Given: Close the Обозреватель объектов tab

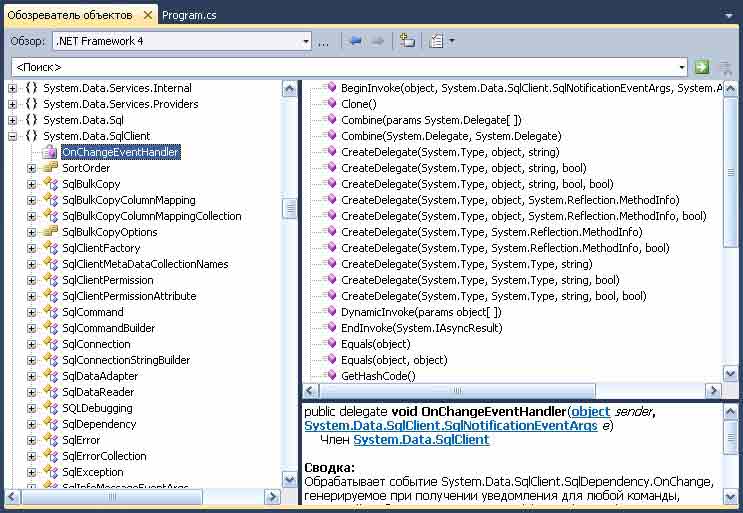Looking at the screenshot, I should (x=148, y=15).
